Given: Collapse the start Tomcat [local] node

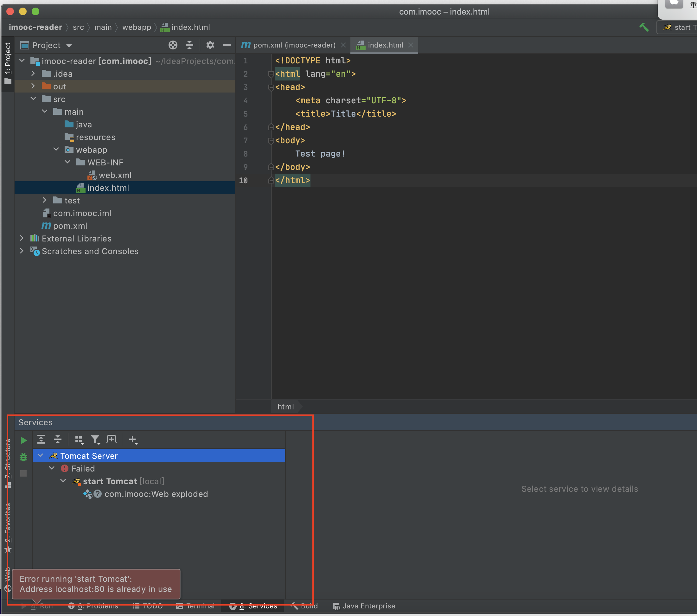Looking at the screenshot, I should click(x=63, y=481).
